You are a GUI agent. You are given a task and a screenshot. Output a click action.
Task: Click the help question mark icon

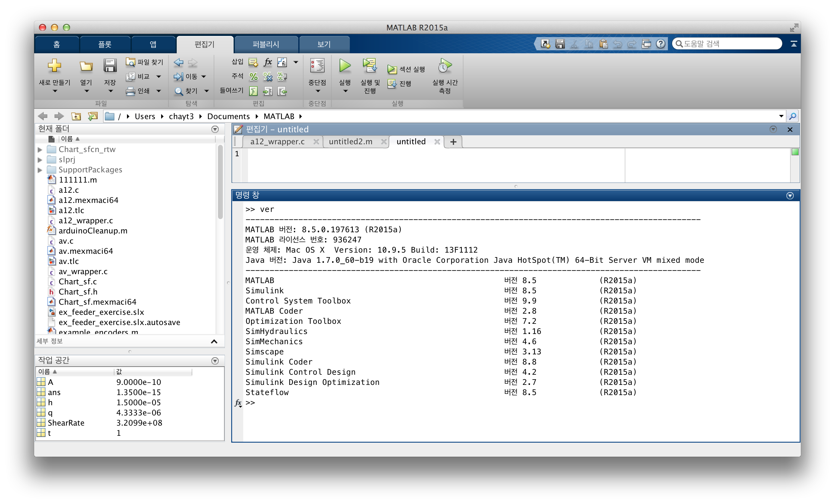[x=660, y=44]
